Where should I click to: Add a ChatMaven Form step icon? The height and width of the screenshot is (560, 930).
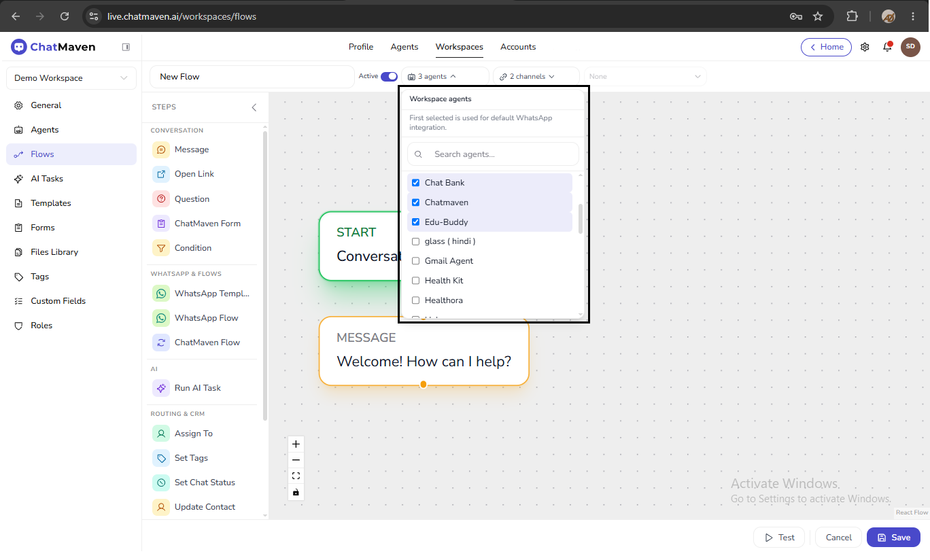click(x=161, y=224)
